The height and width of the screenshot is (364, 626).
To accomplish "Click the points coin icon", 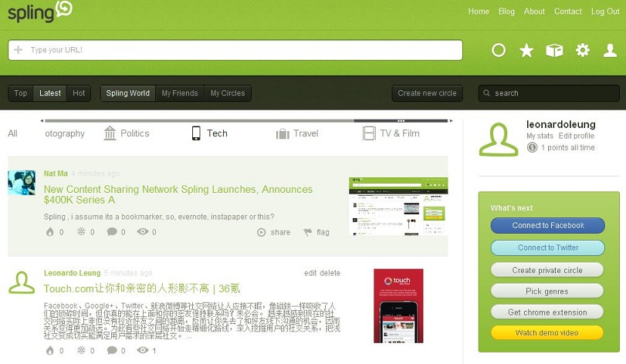I will click(532, 147).
